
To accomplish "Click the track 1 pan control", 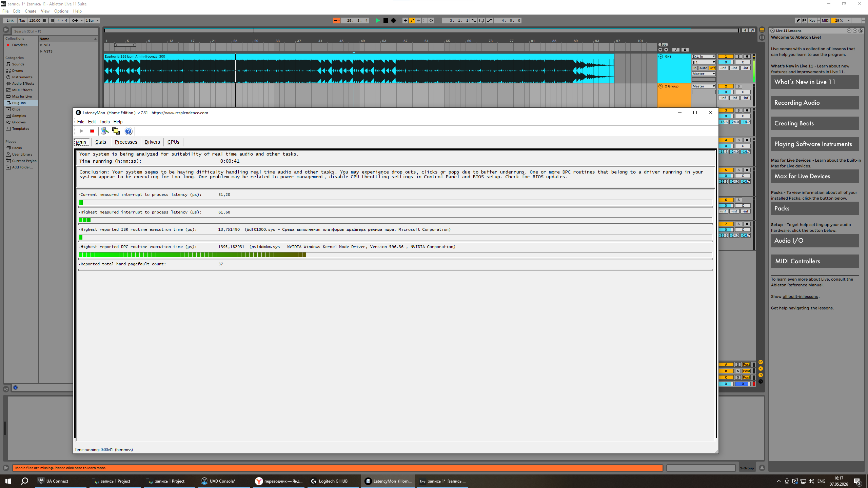I will [743, 62].
